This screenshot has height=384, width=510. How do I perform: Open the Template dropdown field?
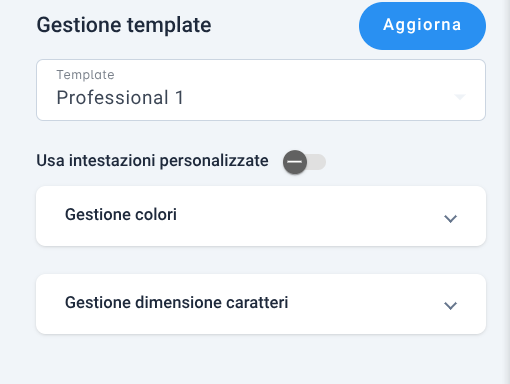pos(261,90)
